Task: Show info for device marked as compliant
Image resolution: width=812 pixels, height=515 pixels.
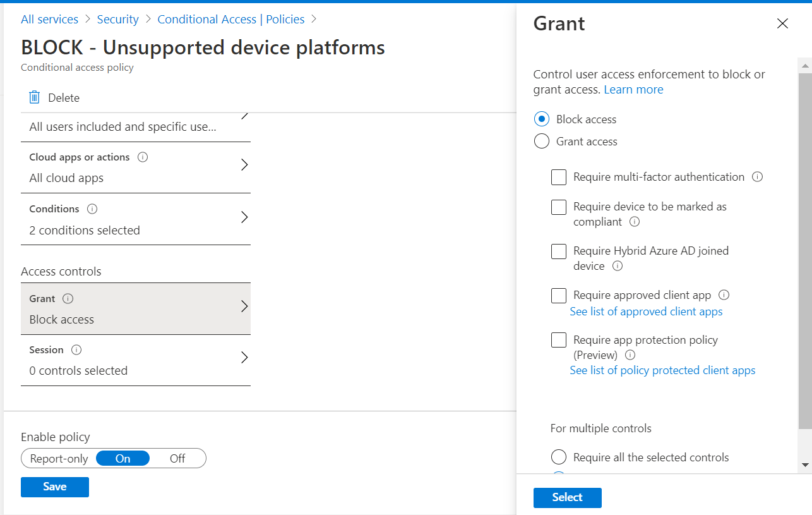Action: 635,222
